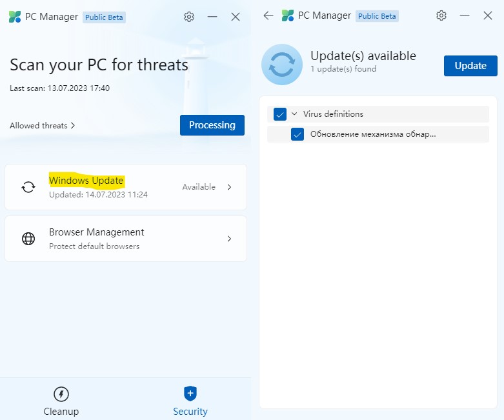Image resolution: width=504 pixels, height=420 pixels.
Task: Close the left PC Manager window
Action: coord(236,17)
